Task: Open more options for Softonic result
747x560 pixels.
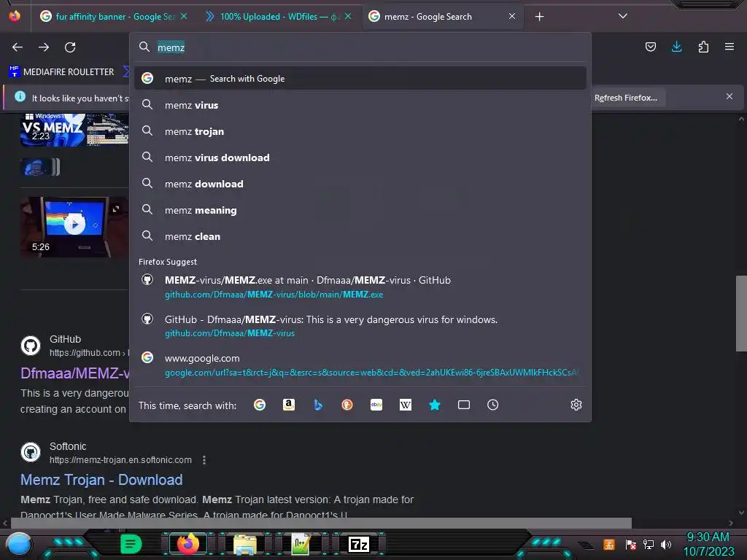Action: point(204,460)
